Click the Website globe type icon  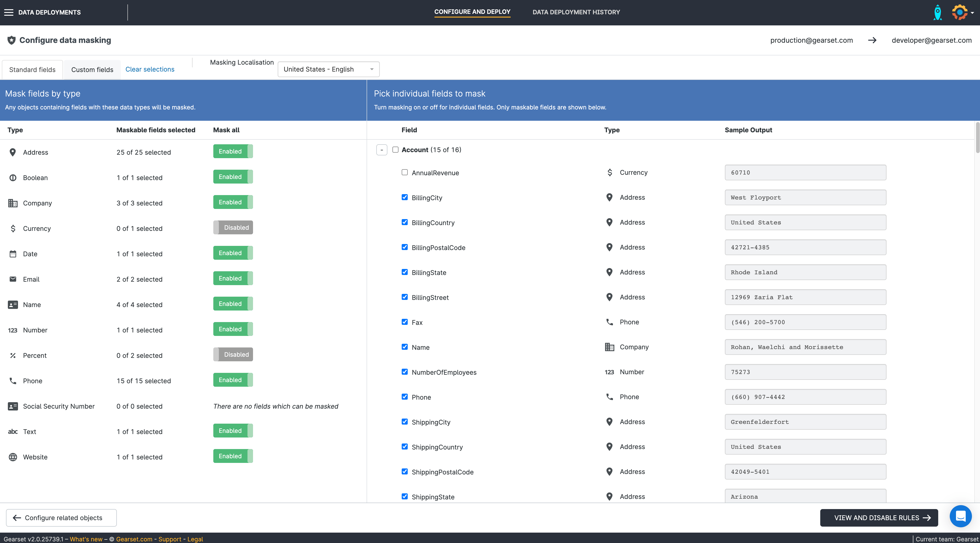12,457
